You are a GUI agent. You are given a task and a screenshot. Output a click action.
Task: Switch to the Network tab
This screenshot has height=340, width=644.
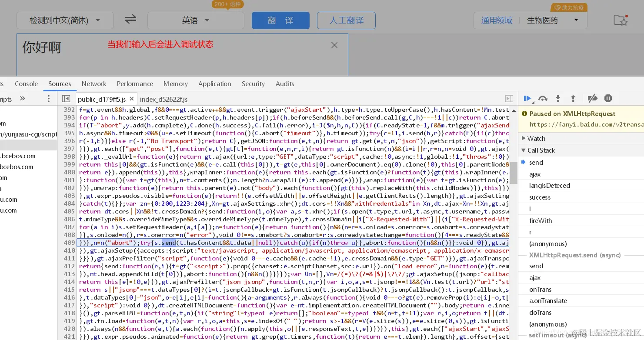coord(94,83)
